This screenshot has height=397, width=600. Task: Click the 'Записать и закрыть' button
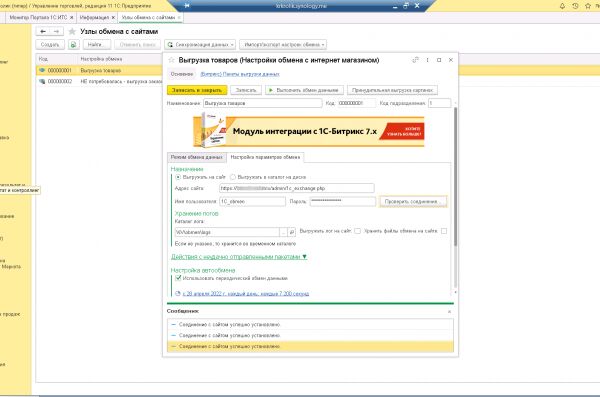coord(197,90)
